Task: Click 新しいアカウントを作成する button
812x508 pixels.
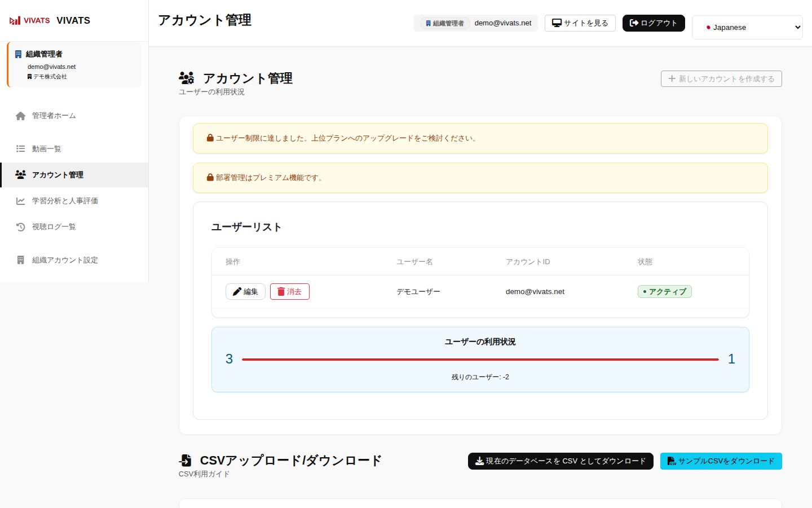Action: tap(721, 79)
